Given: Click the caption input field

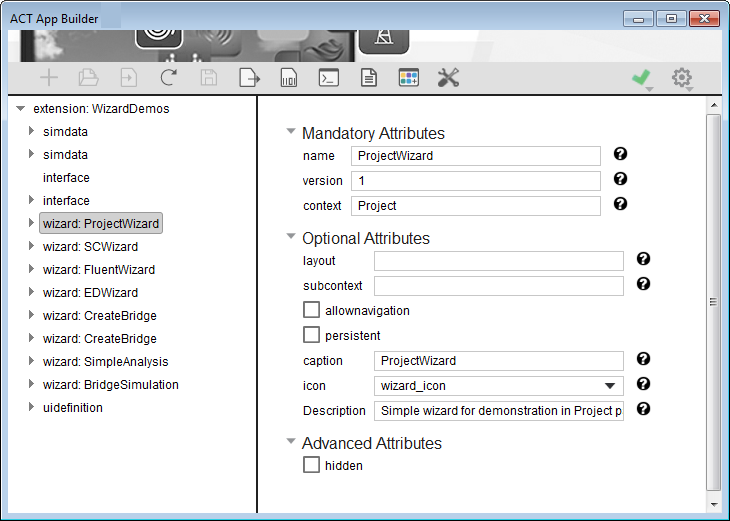Looking at the screenshot, I should click(498, 361).
